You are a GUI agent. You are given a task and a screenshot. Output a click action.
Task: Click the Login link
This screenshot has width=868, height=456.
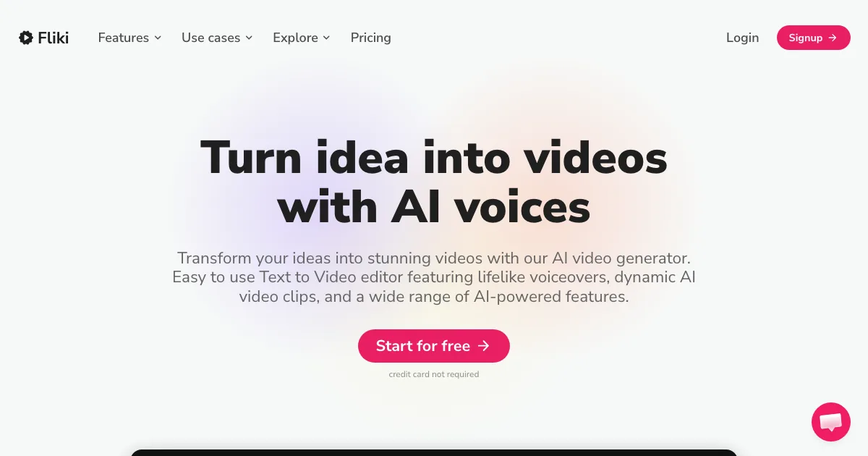(x=742, y=38)
